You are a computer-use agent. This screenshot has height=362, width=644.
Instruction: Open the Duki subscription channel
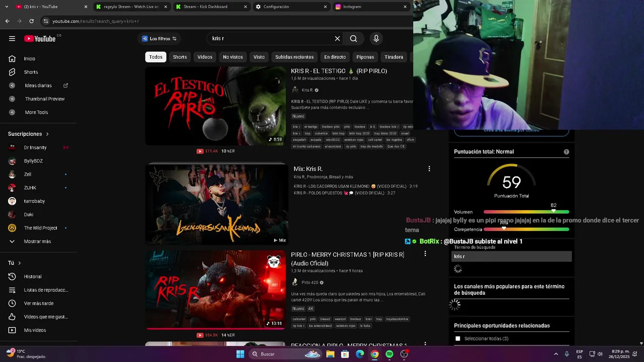29,215
